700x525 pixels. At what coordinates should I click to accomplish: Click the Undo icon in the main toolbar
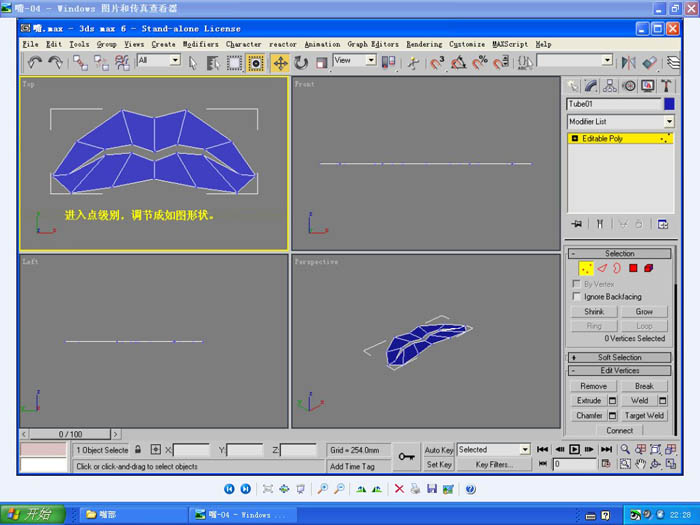pyautogui.click(x=34, y=62)
